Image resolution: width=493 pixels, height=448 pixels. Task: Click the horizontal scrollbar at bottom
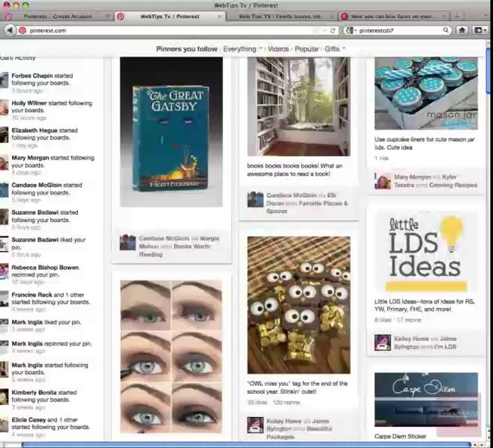pyautogui.click(x=246, y=444)
